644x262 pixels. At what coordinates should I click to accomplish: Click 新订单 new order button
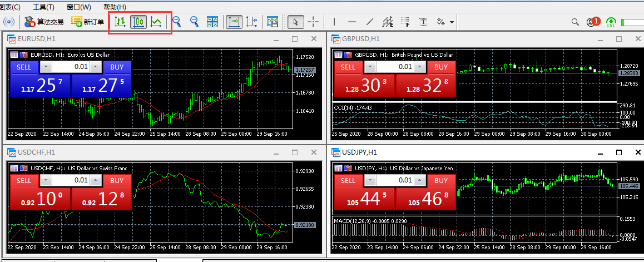[x=87, y=22]
